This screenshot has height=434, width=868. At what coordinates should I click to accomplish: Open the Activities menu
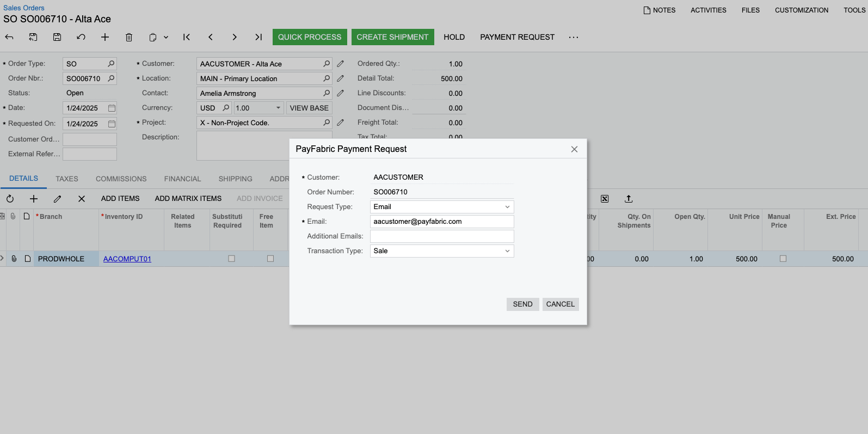709,10
